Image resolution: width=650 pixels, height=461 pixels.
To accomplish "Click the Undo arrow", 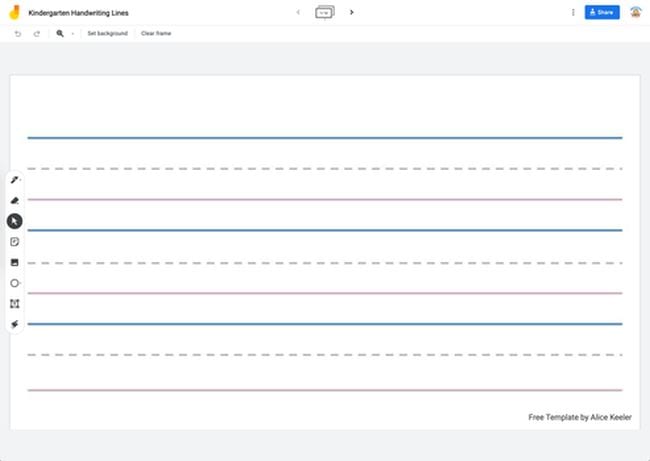I will tap(18, 33).
